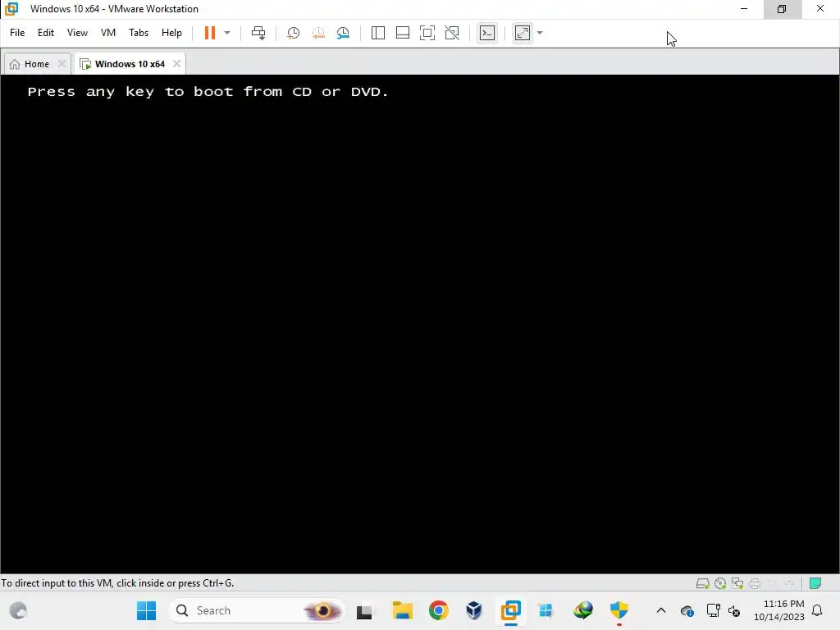Open the snapshot manager
Image resolution: width=840 pixels, height=630 pixels.
pos(343,33)
